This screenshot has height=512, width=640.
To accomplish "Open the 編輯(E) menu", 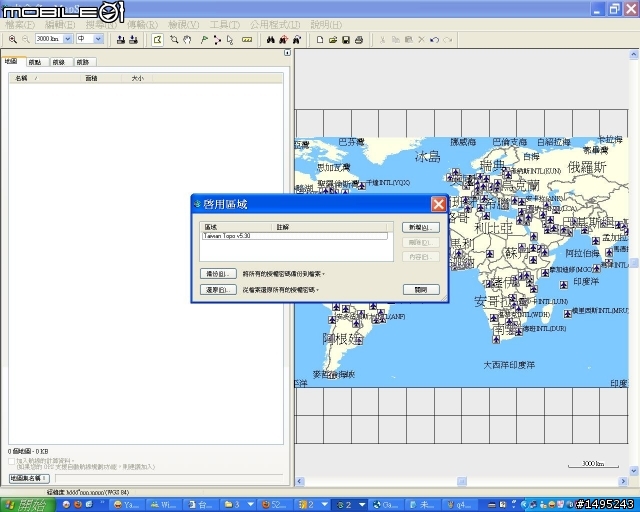I will (60, 25).
